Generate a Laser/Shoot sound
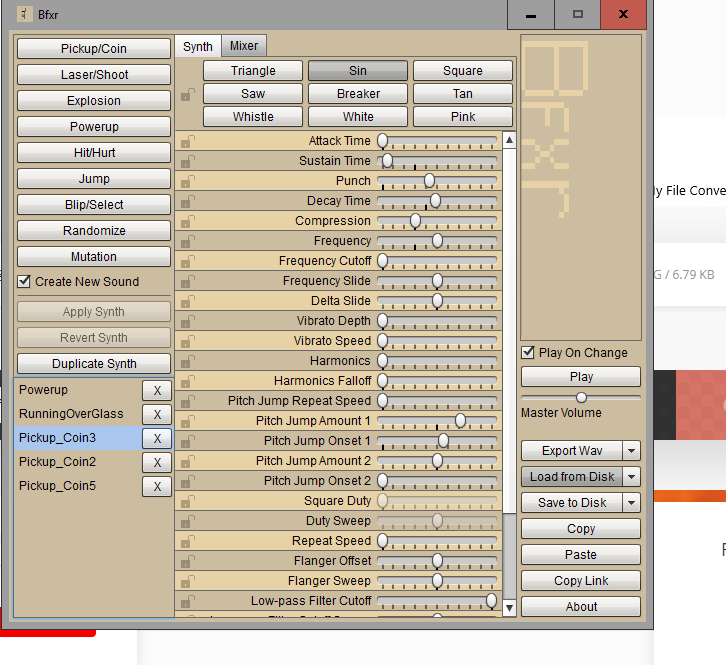The height and width of the screenshot is (665, 726). click(94, 75)
